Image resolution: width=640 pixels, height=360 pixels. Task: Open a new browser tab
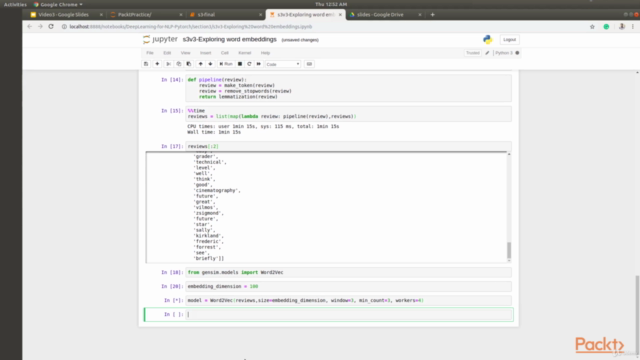click(433, 15)
